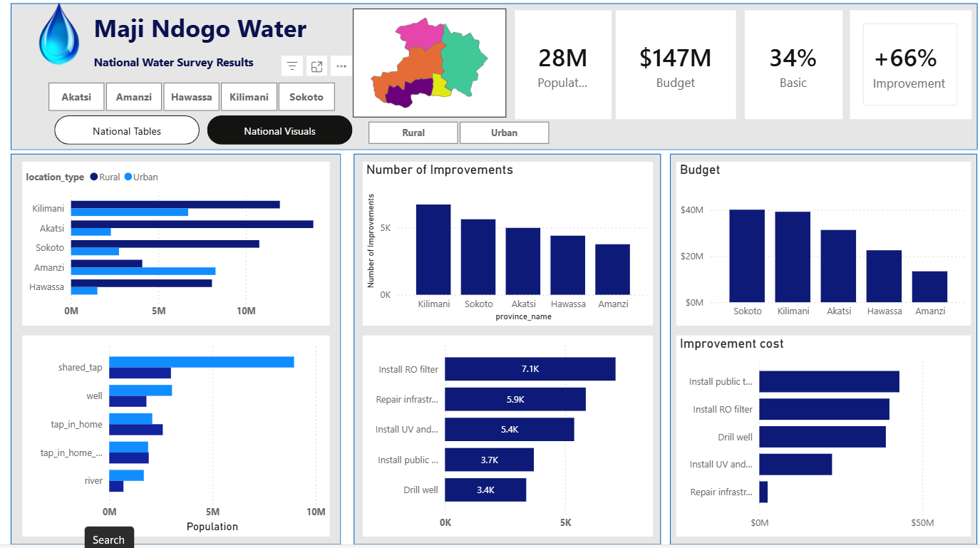
Task: Filter by Rural location type
Action: point(413,133)
